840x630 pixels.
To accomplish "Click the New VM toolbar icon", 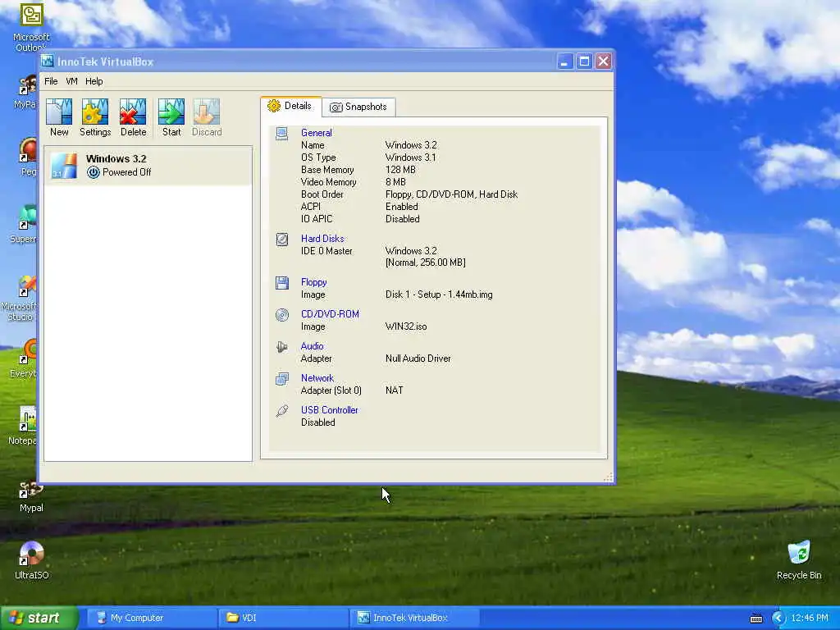I will [x=59, y=117].
